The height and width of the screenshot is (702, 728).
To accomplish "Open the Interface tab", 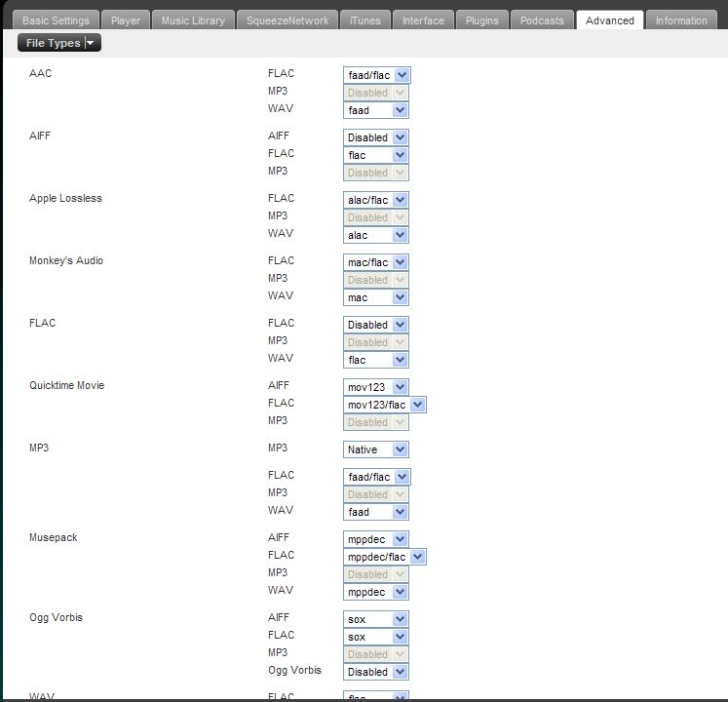I will point(423,20).
